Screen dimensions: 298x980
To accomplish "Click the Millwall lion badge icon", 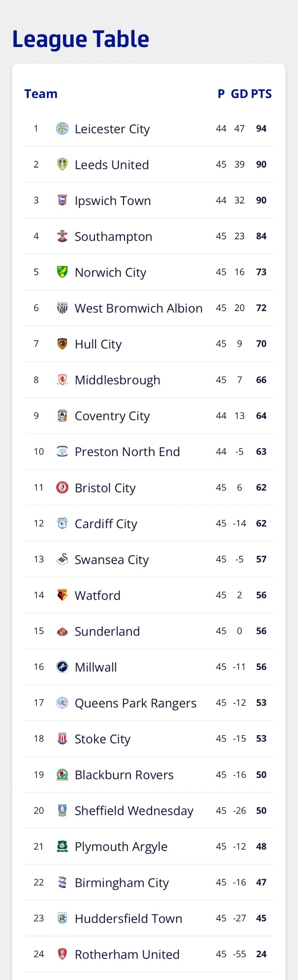I will (x=63, y=667).
